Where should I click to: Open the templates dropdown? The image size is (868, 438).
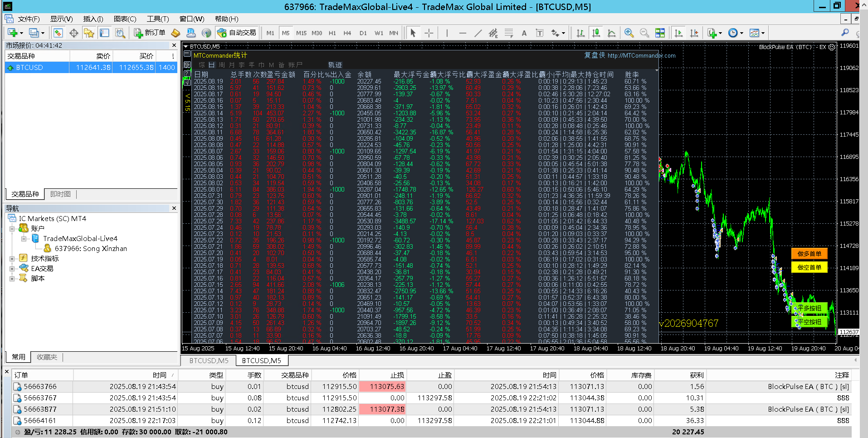[763, 33]
